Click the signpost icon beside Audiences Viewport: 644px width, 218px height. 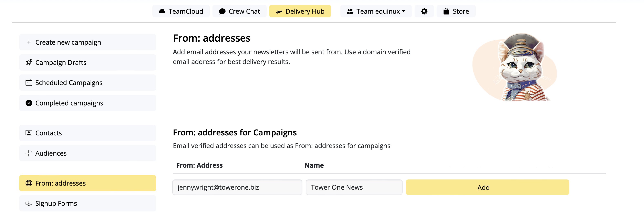click(29, 153)
